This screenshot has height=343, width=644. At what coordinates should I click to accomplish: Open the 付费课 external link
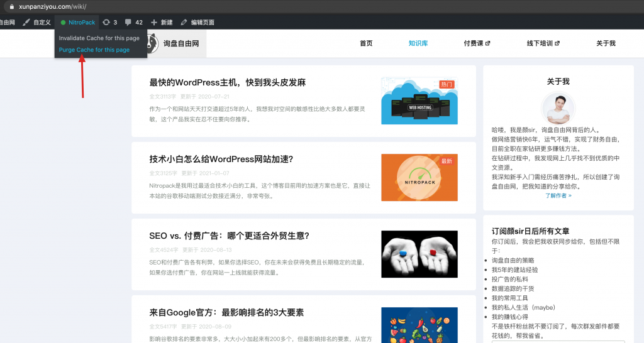point(477,43)
